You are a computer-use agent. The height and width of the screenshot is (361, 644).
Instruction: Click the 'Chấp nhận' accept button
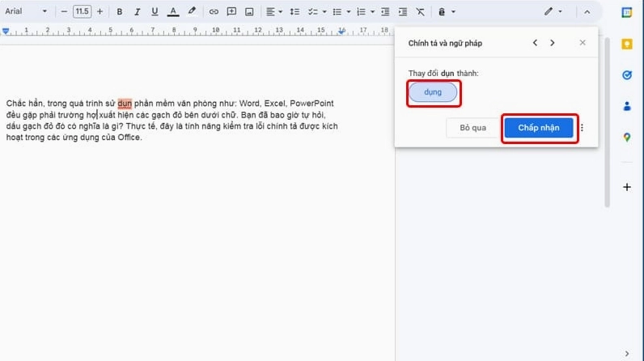click(539, 128)
